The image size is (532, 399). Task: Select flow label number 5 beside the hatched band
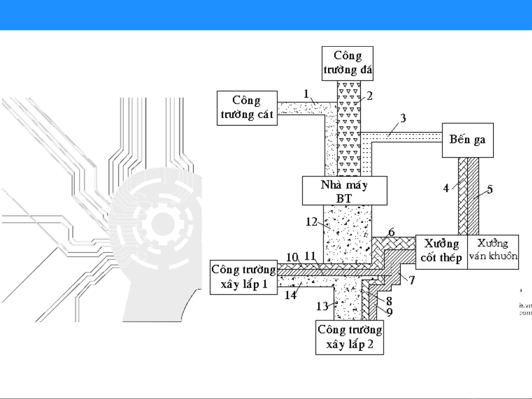pos(490,190)
